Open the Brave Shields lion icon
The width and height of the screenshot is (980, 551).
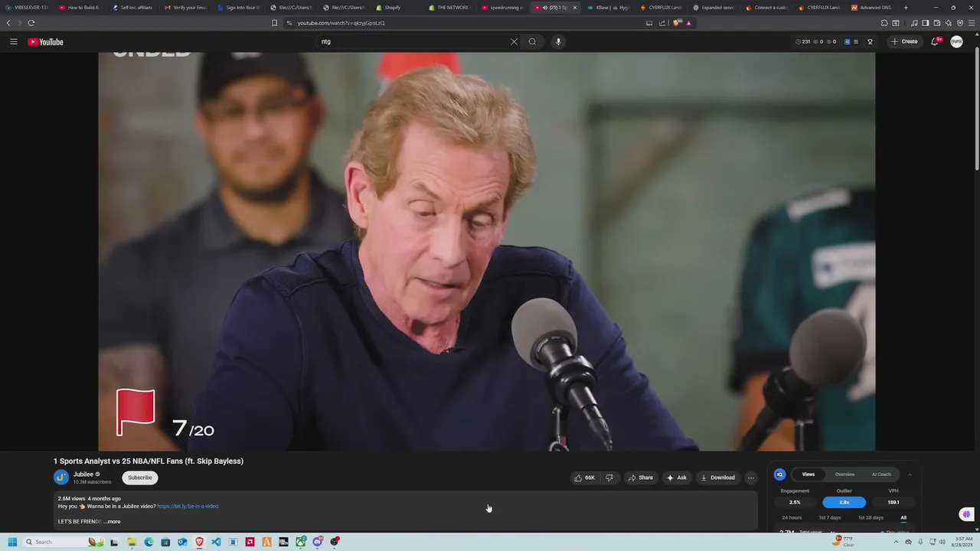click(677, 23)
